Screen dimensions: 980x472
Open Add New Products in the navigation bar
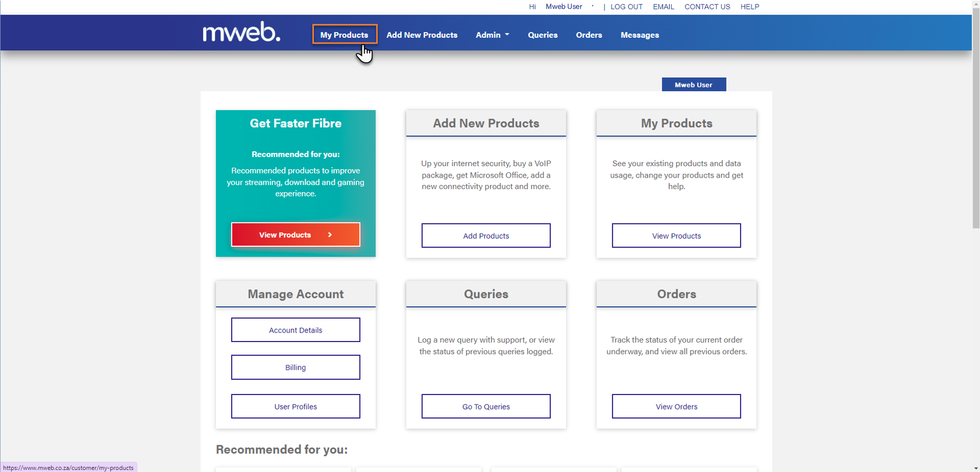click(422, 35)
